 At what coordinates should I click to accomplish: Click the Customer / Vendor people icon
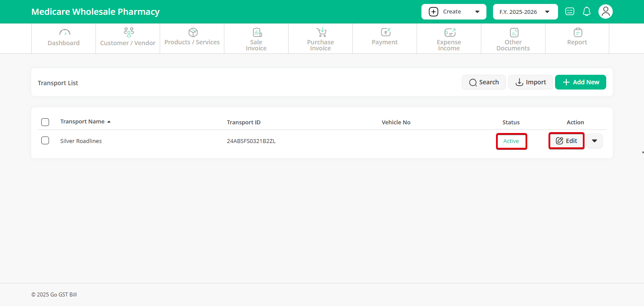pos(128,32)
